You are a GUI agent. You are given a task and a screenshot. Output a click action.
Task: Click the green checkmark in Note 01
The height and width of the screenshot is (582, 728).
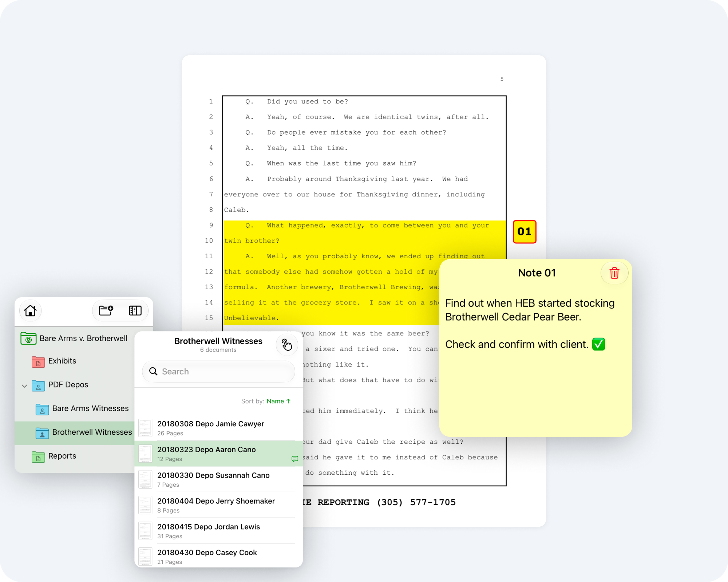pyautogui.click(x=598, y=344)
